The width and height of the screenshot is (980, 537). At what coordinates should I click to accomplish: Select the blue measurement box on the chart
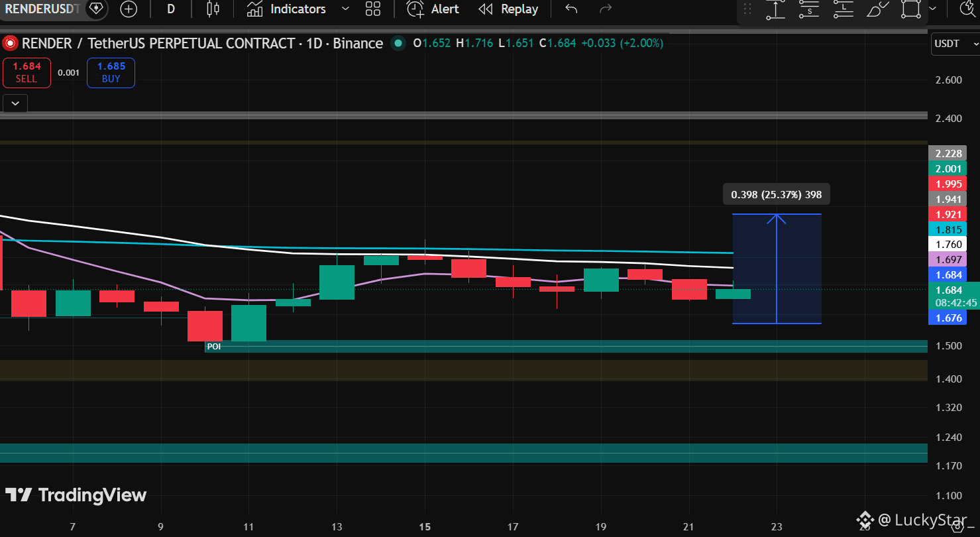pyautogui.click(x=777, y=268)
